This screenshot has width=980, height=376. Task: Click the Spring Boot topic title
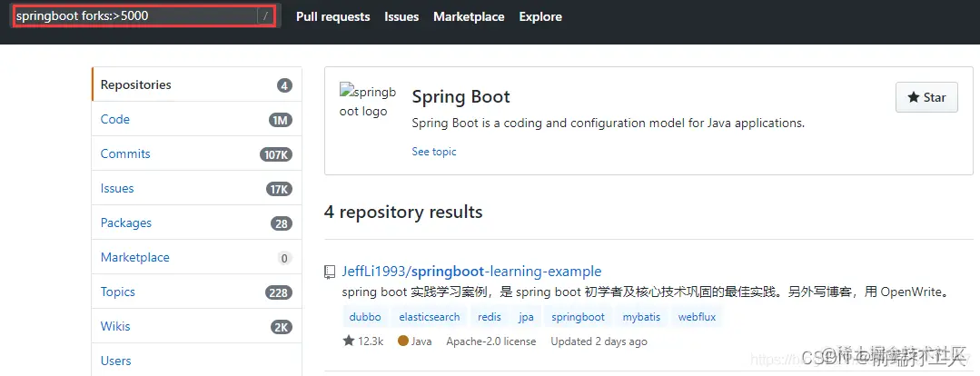click(460, 97)
